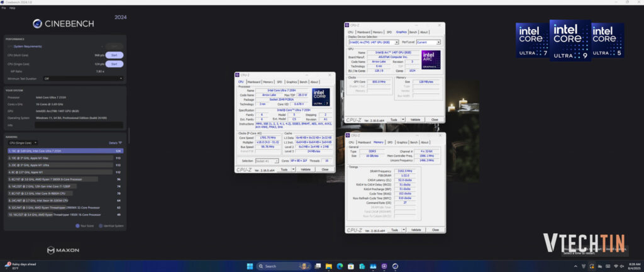Open the Perf Level Current dropdown
644x272 pixels.
pyautogui.click(x=428, y=42)
